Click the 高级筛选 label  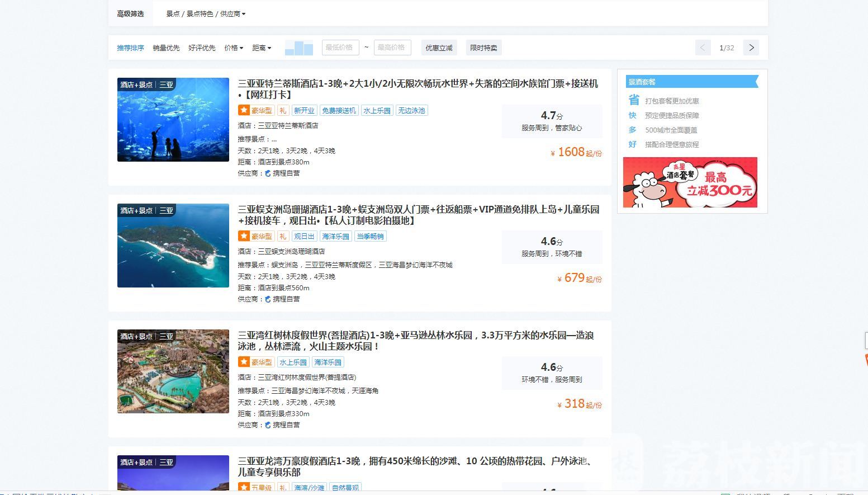coord(130,14)
